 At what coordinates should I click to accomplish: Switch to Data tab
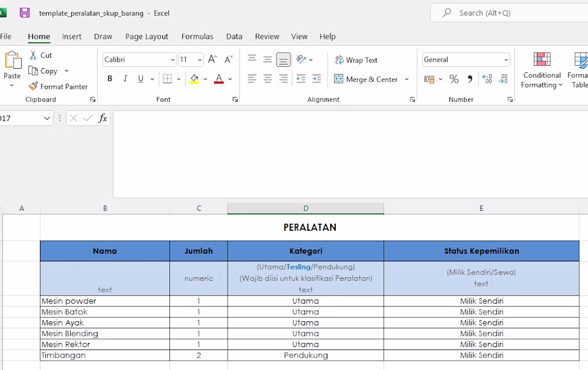pos(234,36)
